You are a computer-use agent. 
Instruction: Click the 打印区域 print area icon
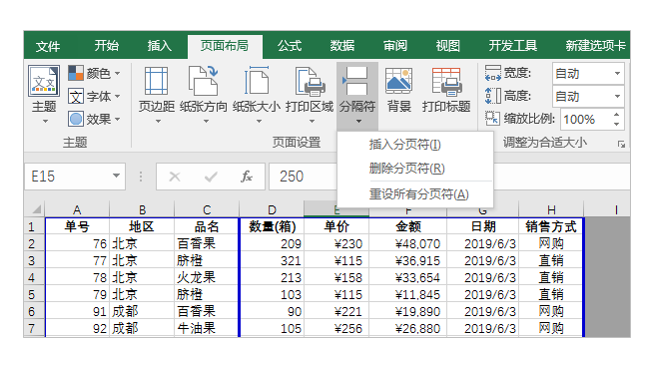pos(309,81)
